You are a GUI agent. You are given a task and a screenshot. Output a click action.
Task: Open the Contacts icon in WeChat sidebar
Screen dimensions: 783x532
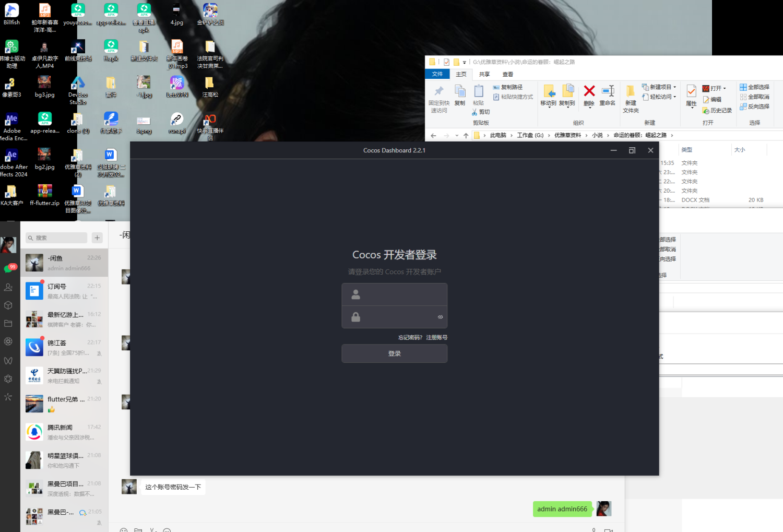click(8, 287)
